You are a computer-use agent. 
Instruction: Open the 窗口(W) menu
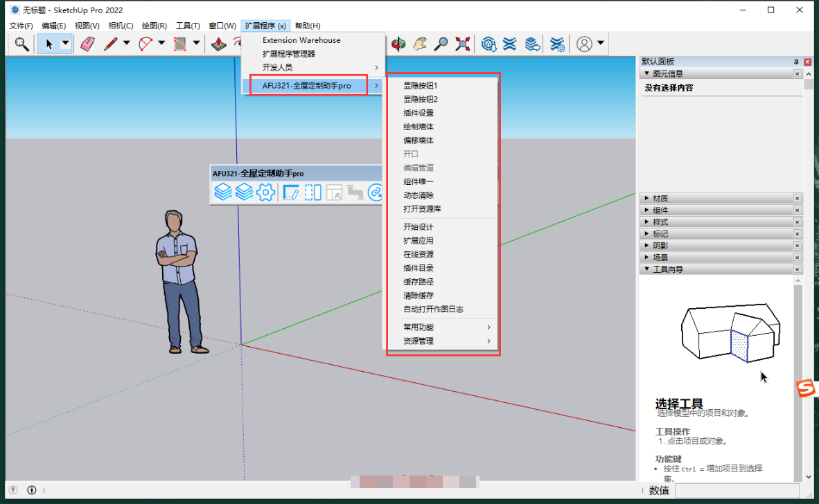coord(222,26)
